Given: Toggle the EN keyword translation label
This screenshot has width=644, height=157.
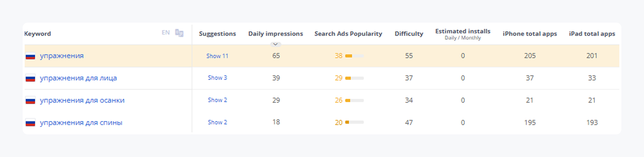Looking at the screenshot, I should click(x=166, y=33).
